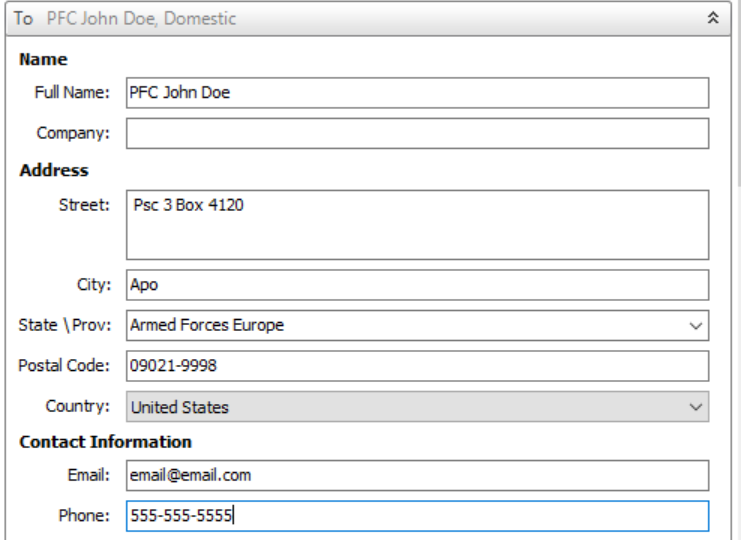Viewport: 741px width, 540px height.
Task: Focus the Email input field
Action: (417, 475)
